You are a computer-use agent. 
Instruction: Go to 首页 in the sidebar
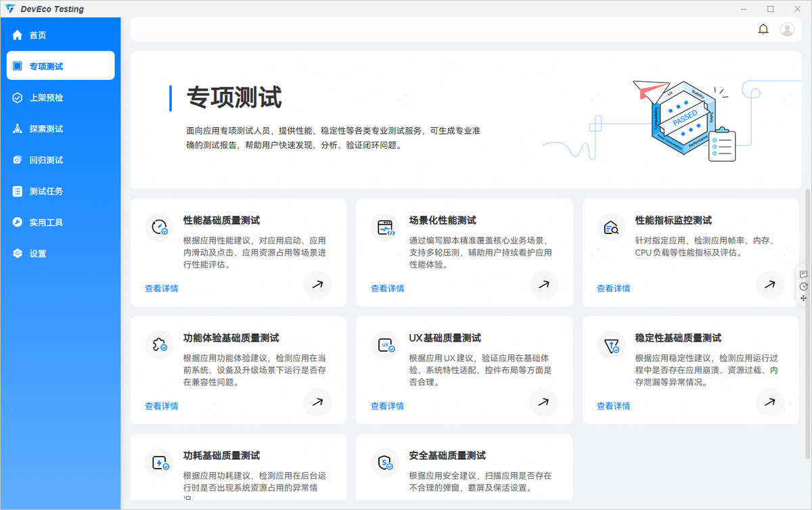pyautogui.click(x=38, y=35)
